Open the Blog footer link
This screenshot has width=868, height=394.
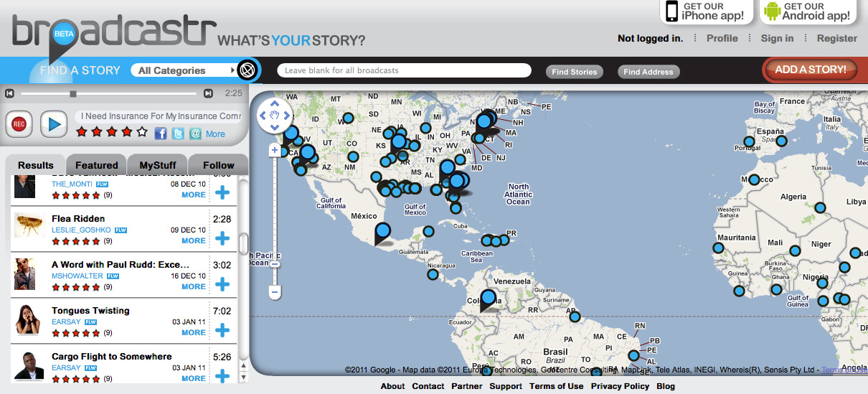pos(666,386)
